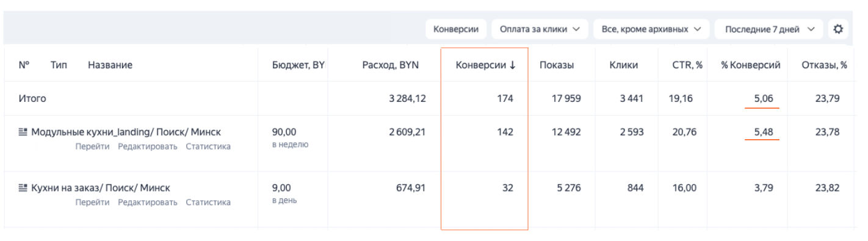Expand the Все, кроме архивных filter
The width and height of the screenshot is (868, 241).
tap(651, 29)
